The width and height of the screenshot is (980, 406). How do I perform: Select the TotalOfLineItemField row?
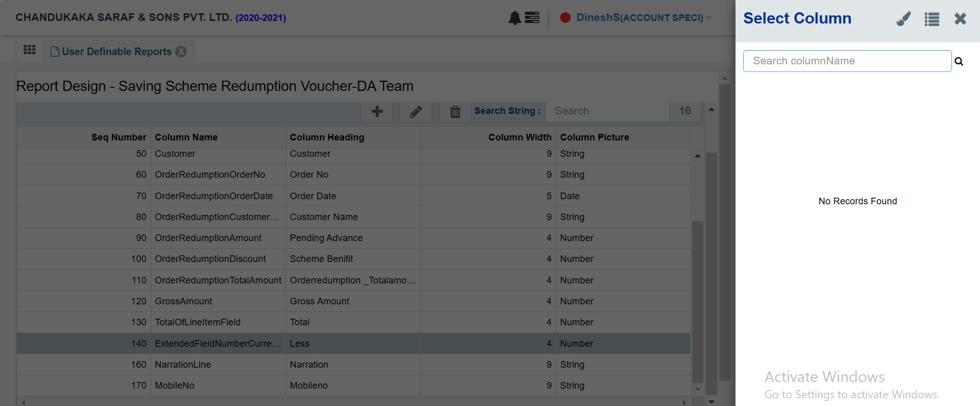tap(353, 322)
